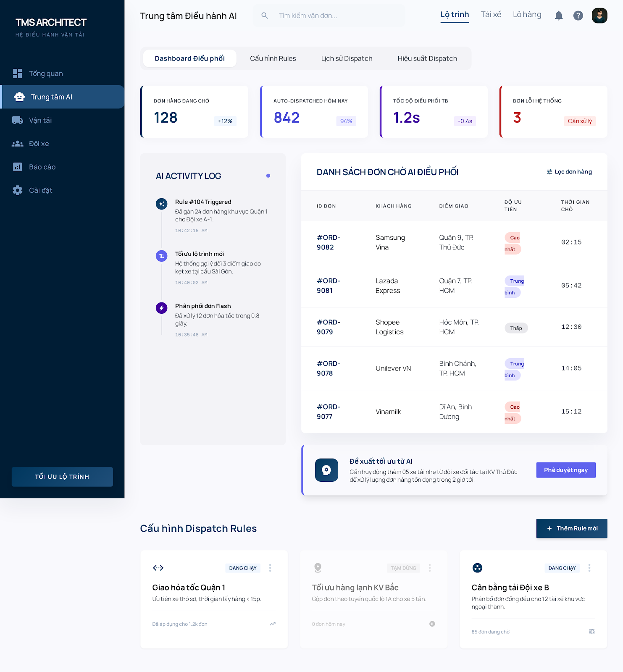Click the Giao hỏa tốc Quận 1 code icon
The height and width of the screenshot is (672, 623).
(158, 568)
